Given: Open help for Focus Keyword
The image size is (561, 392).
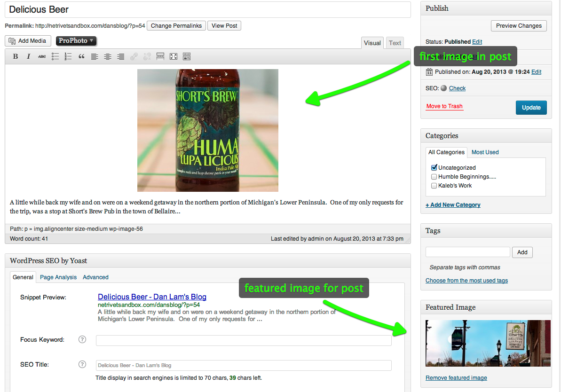Looking at the screenshot, I should tap(82, 339).
